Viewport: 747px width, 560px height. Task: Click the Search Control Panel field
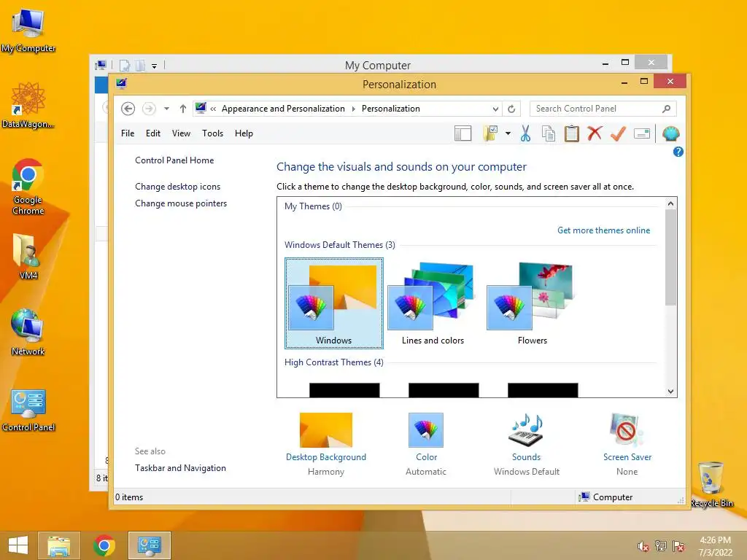[603, 109]
